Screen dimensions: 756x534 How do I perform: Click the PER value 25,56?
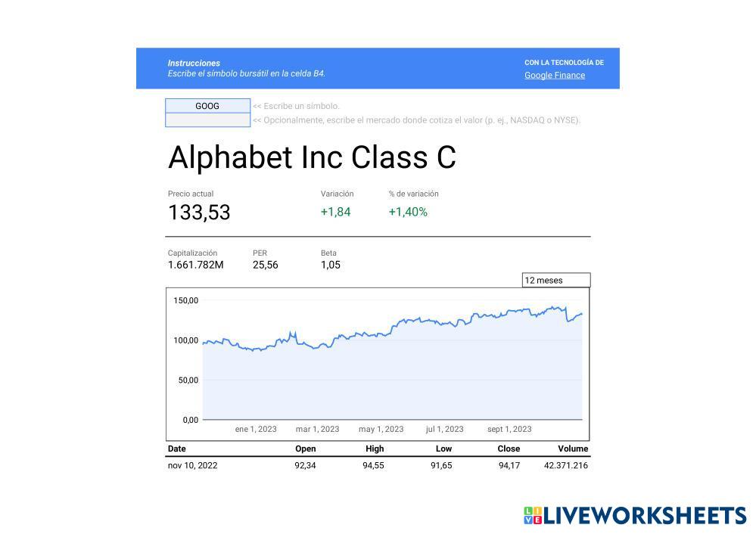[265, 265]
